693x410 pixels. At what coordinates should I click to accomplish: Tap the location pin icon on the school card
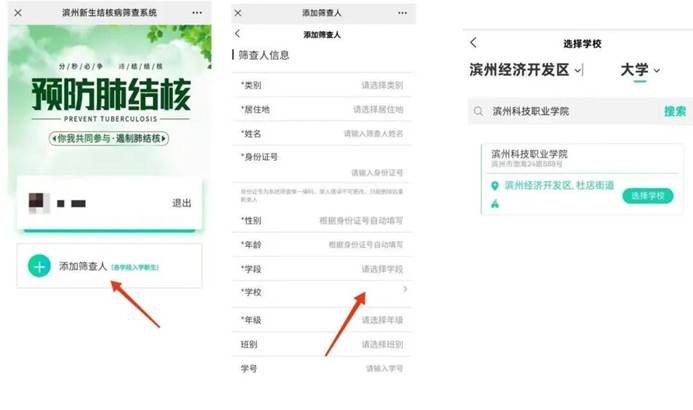(494, 186)
